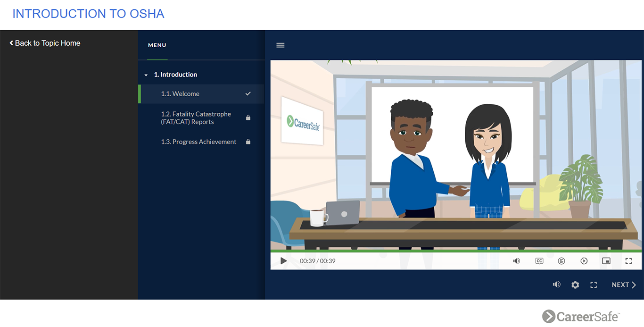Toggle fullscreen for the course player
The image size is (644, 327).
click(x=594, y=285)
